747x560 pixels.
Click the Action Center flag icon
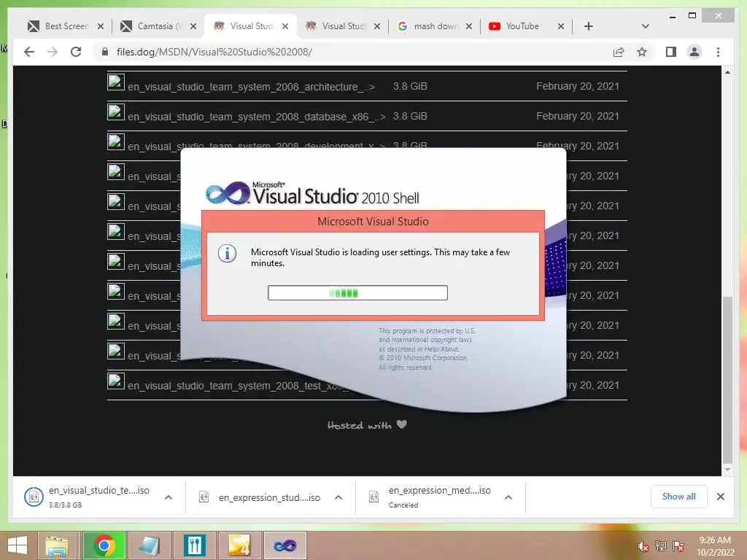(678, 546)
